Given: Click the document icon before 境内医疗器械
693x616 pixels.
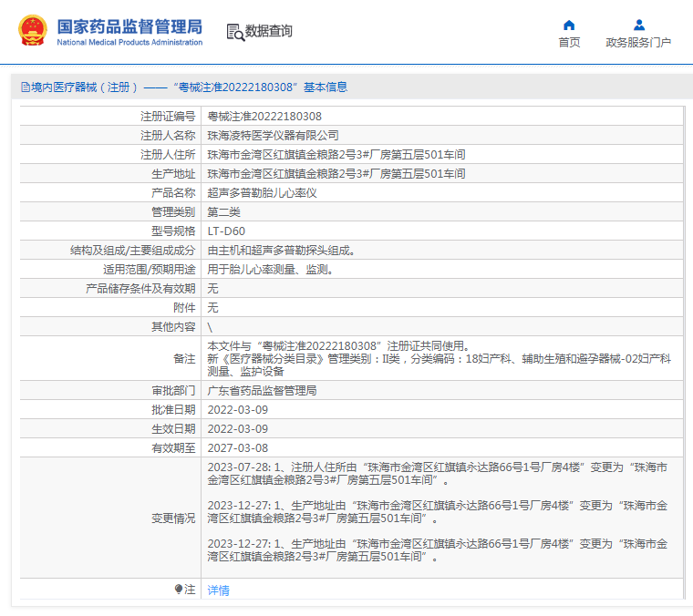Looking at the screenshot, I should pyautogui.click(x=26, y=87).
